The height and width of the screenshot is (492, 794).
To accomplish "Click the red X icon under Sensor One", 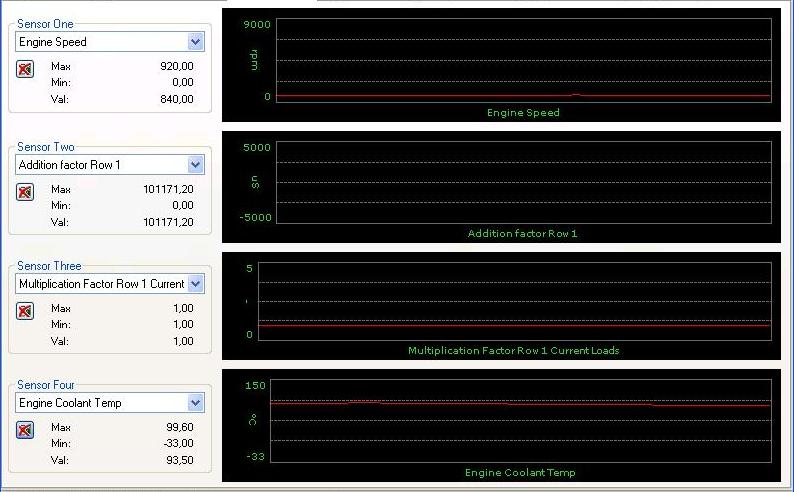I will [x=25, y=69].
